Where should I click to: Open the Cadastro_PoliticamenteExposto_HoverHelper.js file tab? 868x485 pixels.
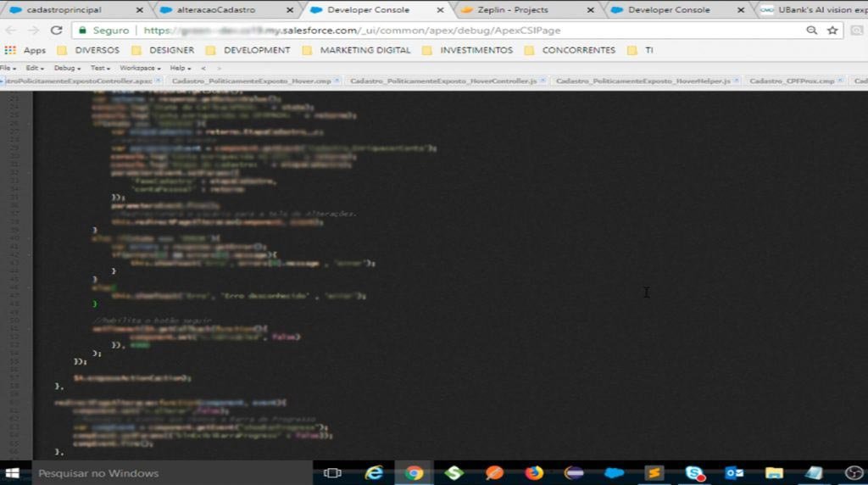click(643, 81)
